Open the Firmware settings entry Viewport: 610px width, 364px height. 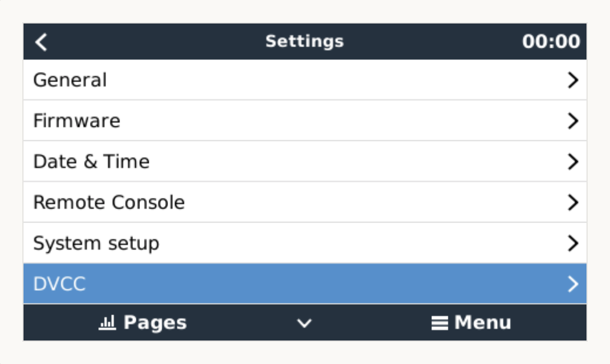click(x=76, y=121)
